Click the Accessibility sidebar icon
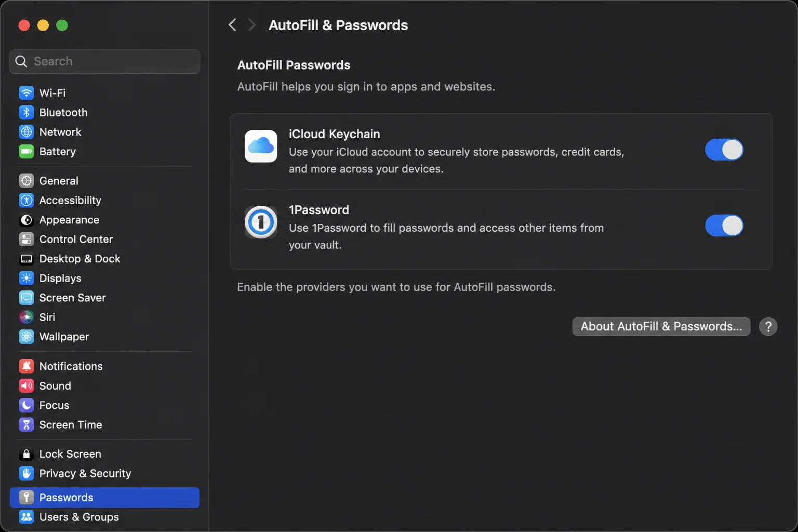The height and width of the screenshot is (532, 798). coord(26,200)
